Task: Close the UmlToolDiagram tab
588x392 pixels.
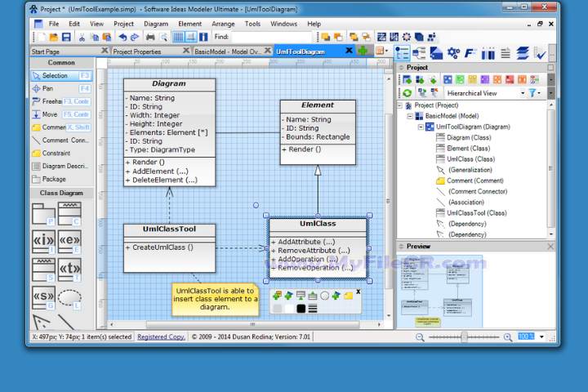Action: pos(349,51)
